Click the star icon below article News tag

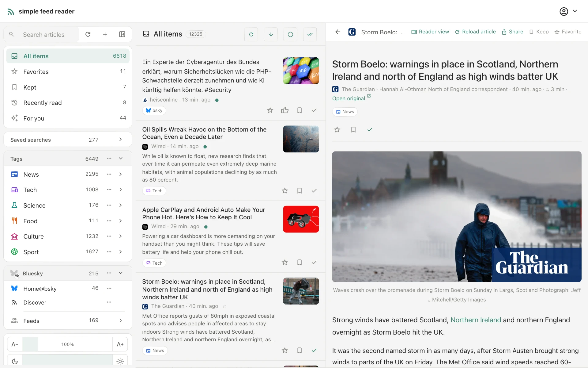click(337, 130)
